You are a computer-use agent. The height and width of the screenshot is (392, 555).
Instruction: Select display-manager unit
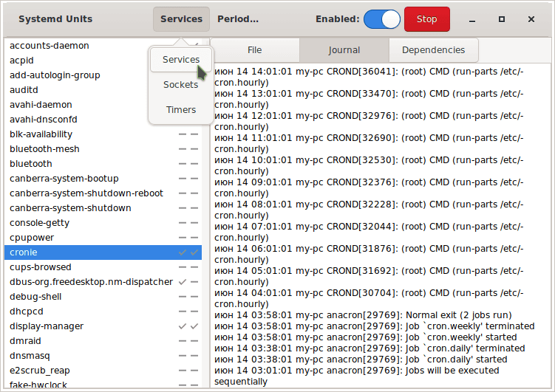click(x=103, y=326)
